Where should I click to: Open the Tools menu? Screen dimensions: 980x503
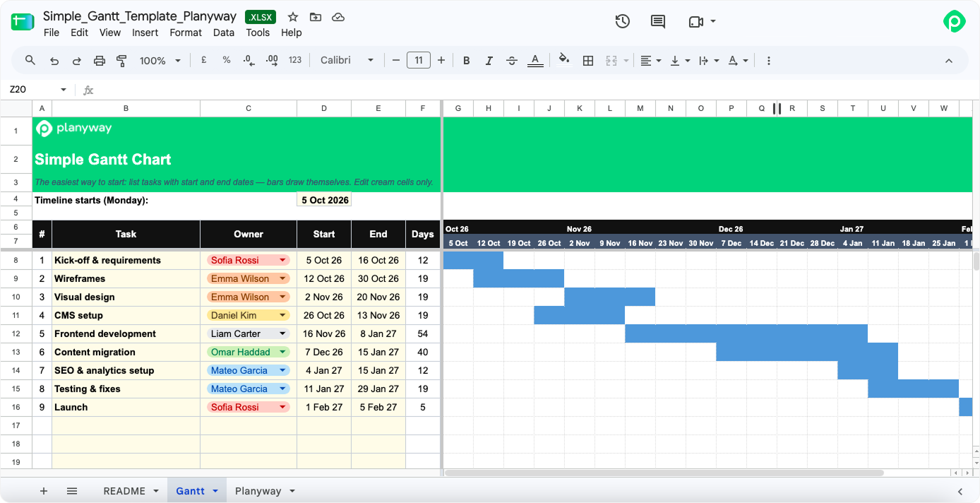pos(258,32)
